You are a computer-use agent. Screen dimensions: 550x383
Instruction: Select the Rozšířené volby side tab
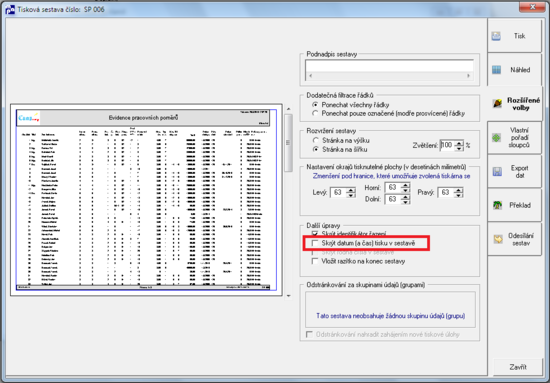(515, 104)
